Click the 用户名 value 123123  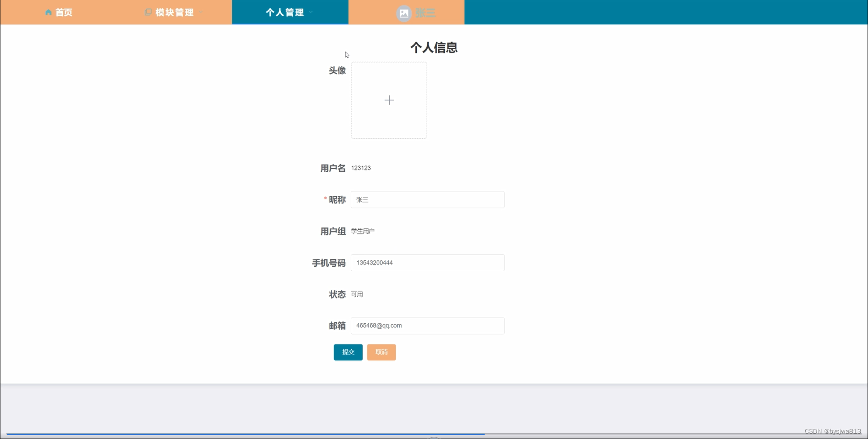tap(361, 168)
